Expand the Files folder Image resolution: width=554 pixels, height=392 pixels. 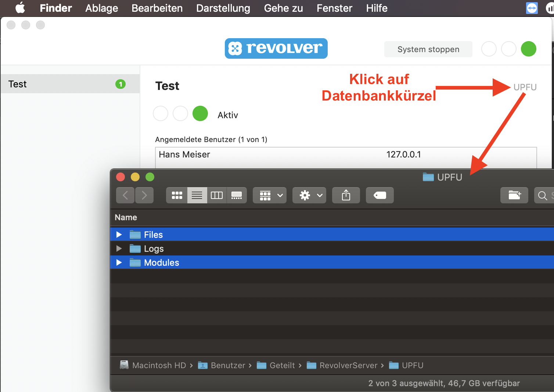(119, 235)
